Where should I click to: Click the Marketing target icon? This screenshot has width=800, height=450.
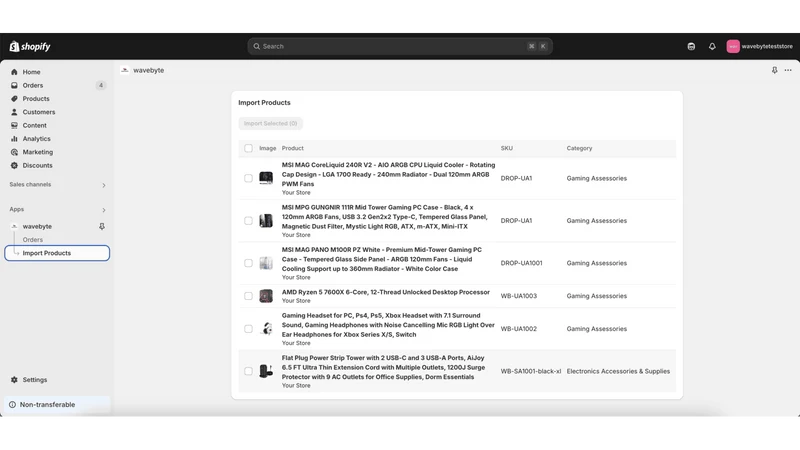click(x=14, y=152)
